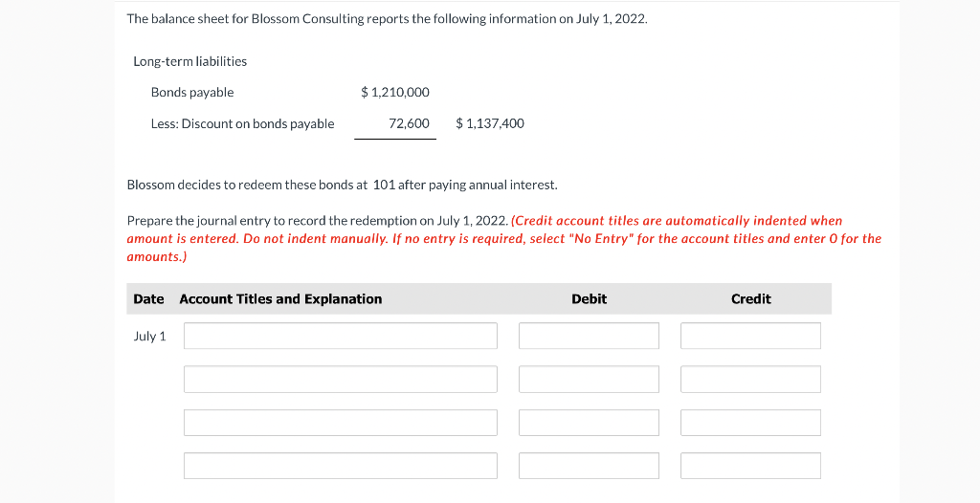
Task: Click the Credit column header
Action: click(x=750, y=299)
